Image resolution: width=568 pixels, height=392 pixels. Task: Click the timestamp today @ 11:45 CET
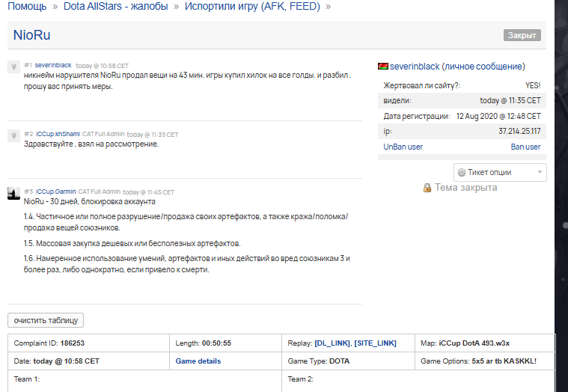coord(148,192)
